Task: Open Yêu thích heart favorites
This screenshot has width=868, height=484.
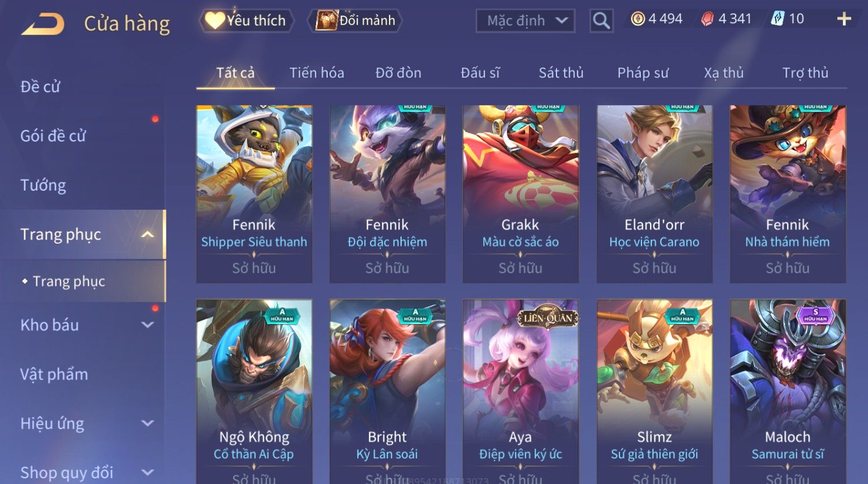Action: pyautogui.click(x=246, y=20)
